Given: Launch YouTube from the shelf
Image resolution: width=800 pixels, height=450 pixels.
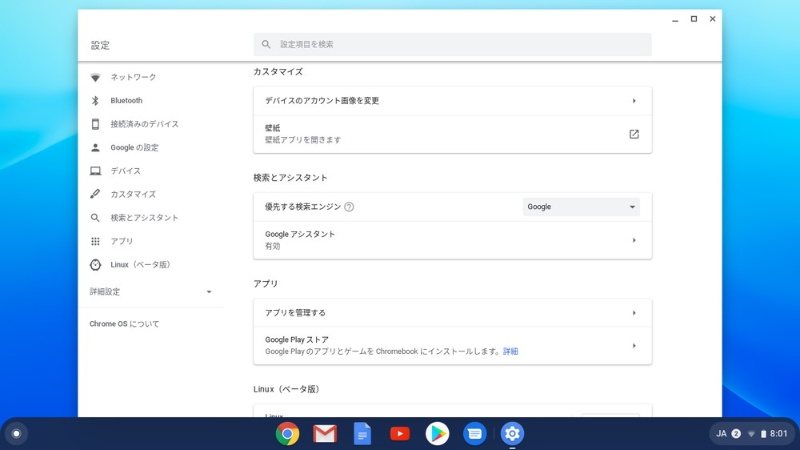Looking at the screenshot, I should click(x=400, y=433).
